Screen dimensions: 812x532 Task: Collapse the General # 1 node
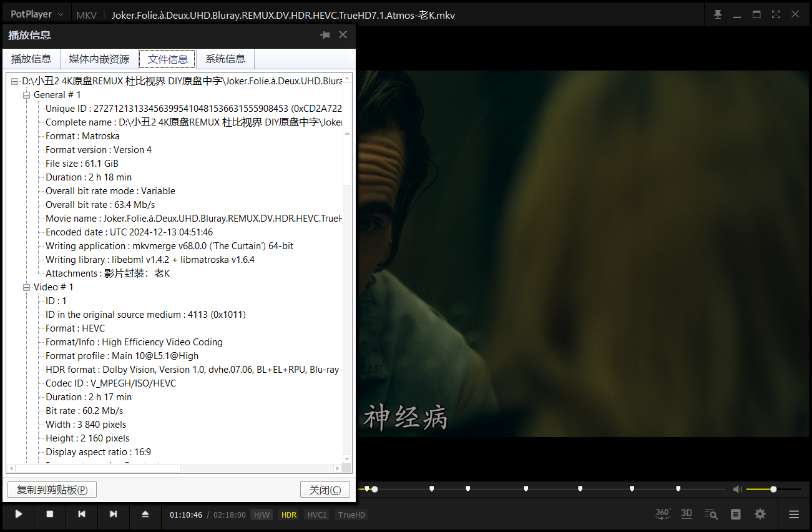point(27,95)
